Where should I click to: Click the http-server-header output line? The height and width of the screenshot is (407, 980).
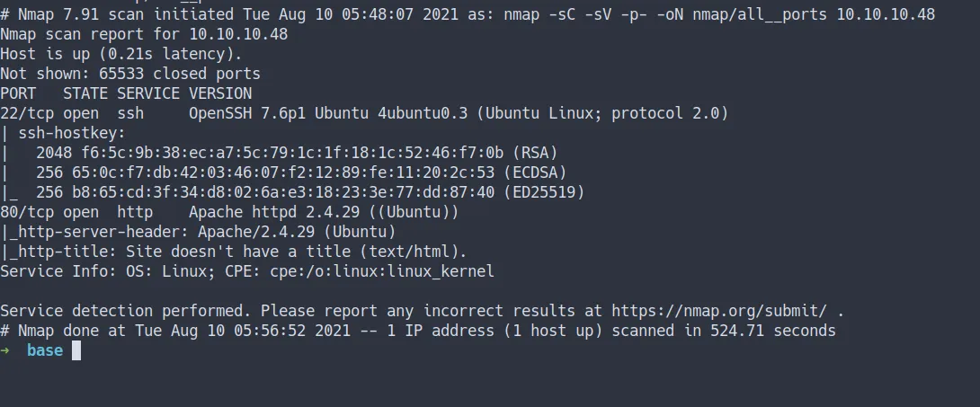tap(198, 232)
